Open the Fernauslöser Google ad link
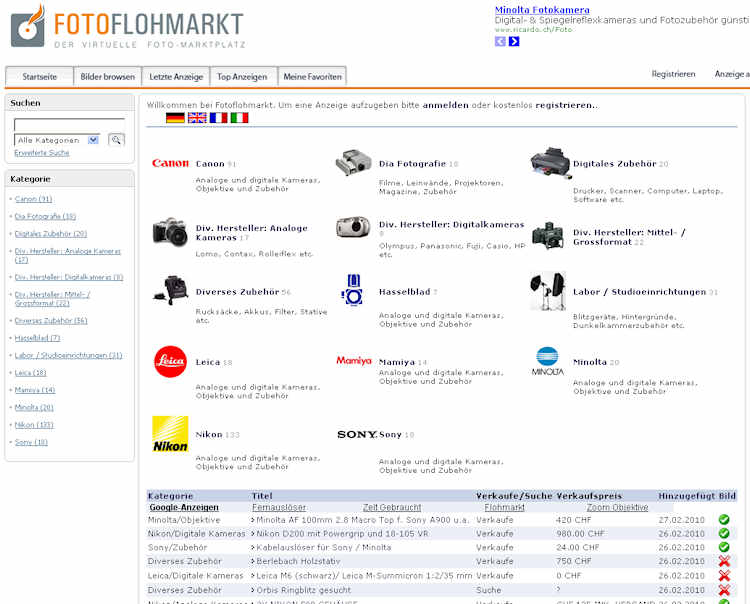Image resolution: width=750 pixels, height=604 pixels. [279, 507]
